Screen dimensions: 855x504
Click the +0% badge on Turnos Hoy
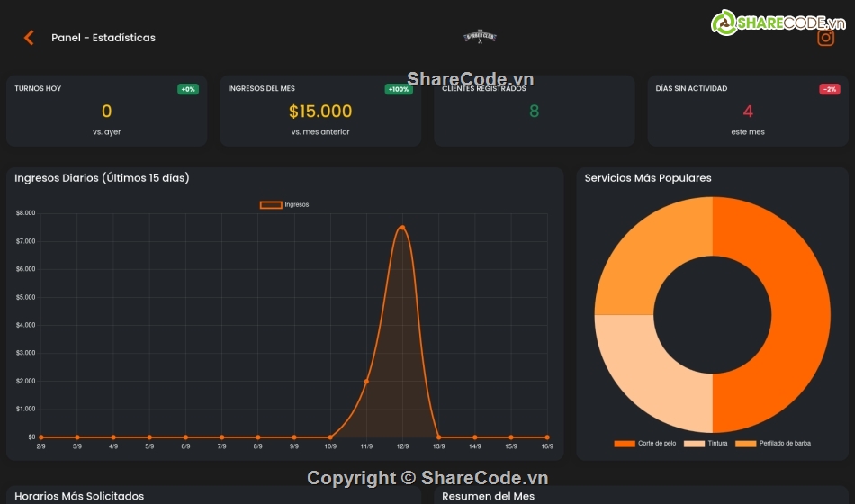(x=188, y=89)
